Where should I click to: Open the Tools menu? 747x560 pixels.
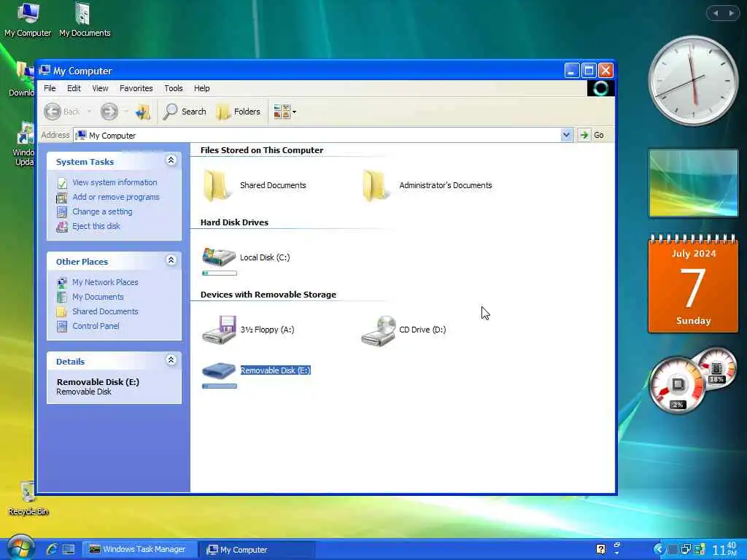(x=174, y=88)
